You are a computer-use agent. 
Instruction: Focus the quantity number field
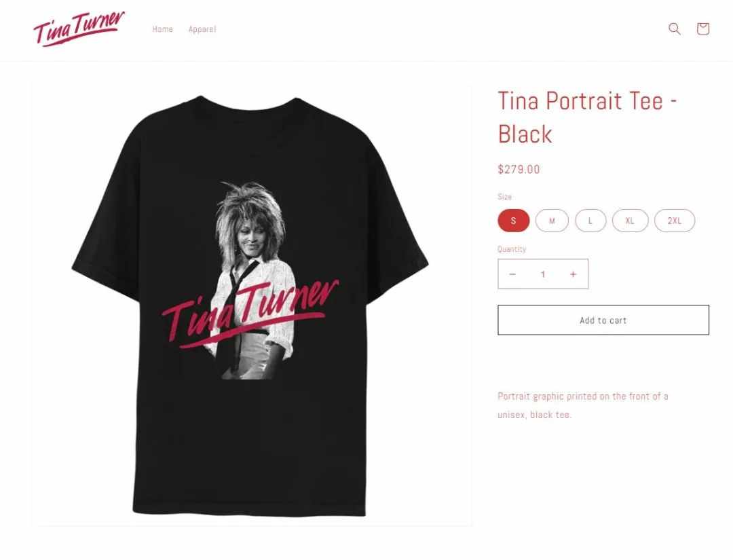pyautogui.click(x=543, y=274)
